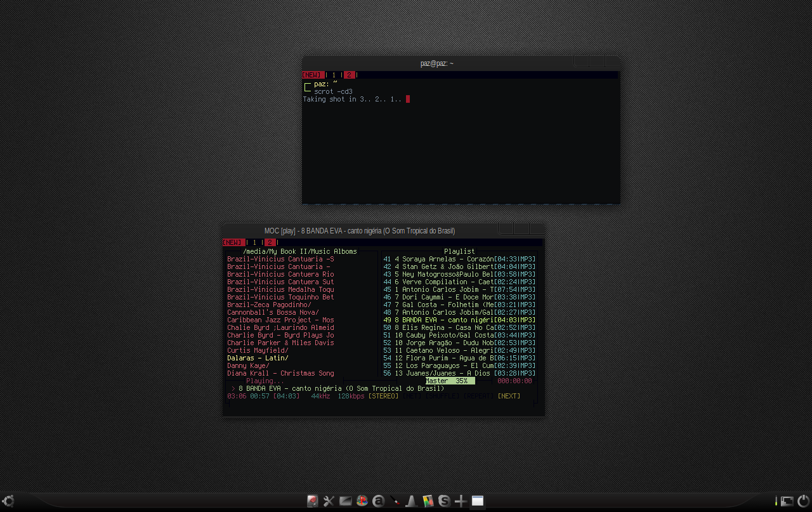Select 'Brazil-Vinicius Medalha Toqu' entry
The image size is (812, 512).
[x=280, y=289]
